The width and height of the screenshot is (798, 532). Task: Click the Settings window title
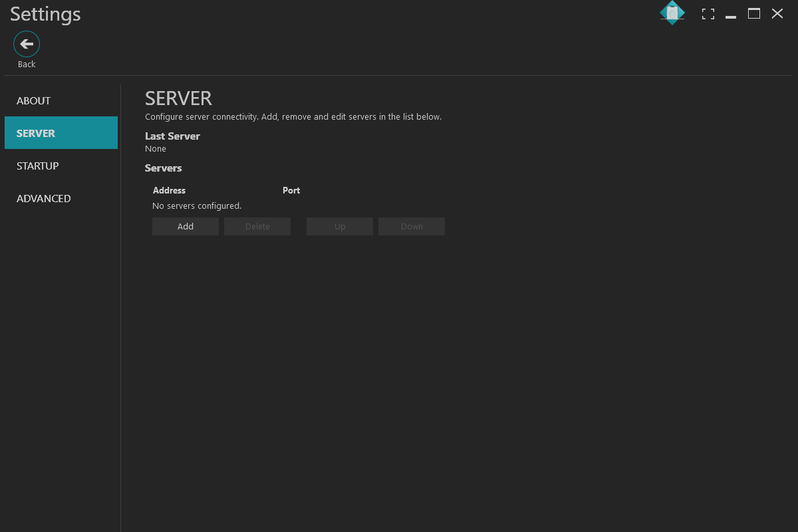pos(45,15)
